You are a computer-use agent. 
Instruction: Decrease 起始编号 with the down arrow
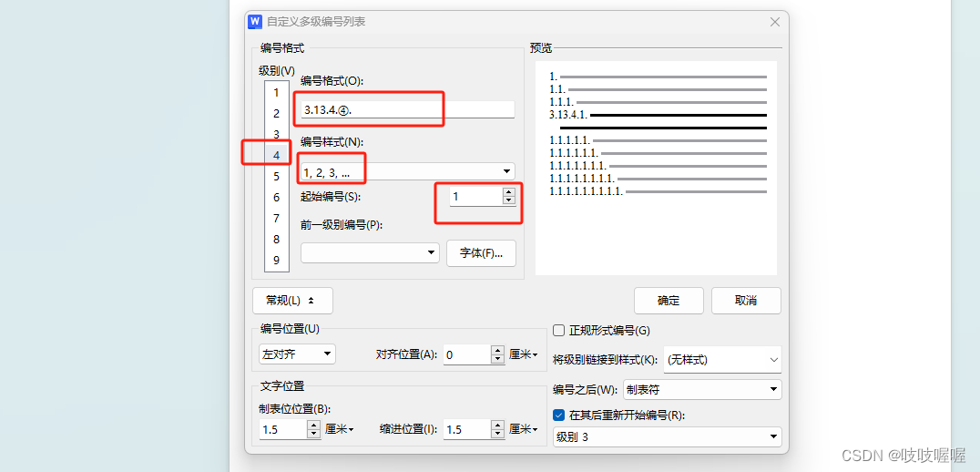click(x=509, y=200)
